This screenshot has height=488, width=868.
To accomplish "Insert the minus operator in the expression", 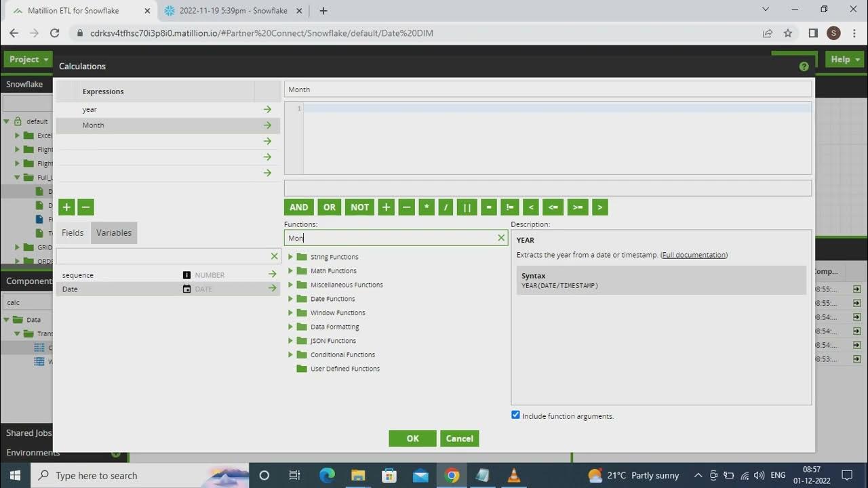I will click(x=406, y=207).
